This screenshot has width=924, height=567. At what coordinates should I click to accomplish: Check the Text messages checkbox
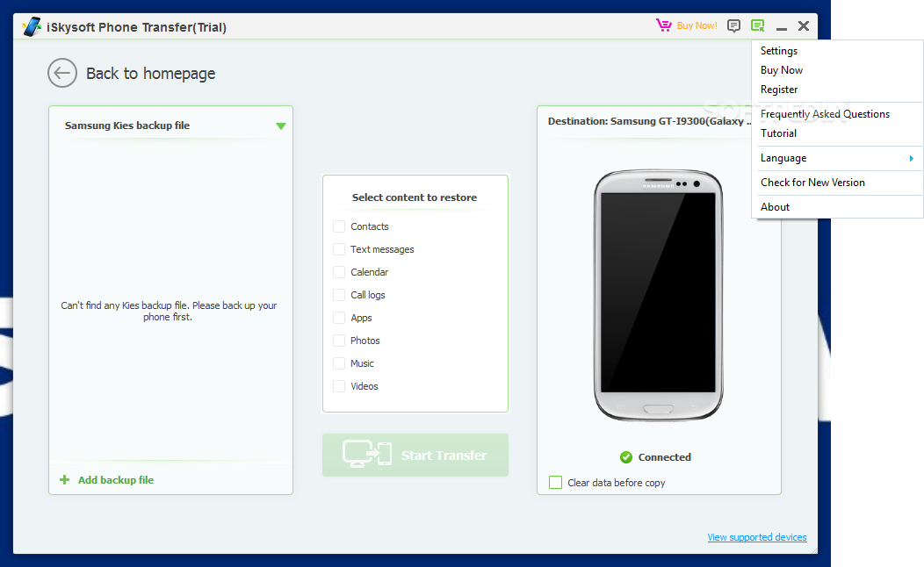click(x=339, y=249)
